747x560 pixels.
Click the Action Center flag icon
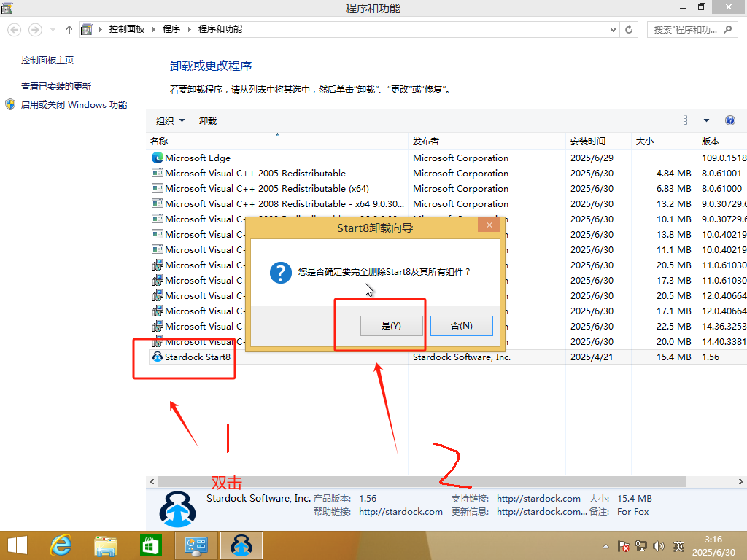623,546
